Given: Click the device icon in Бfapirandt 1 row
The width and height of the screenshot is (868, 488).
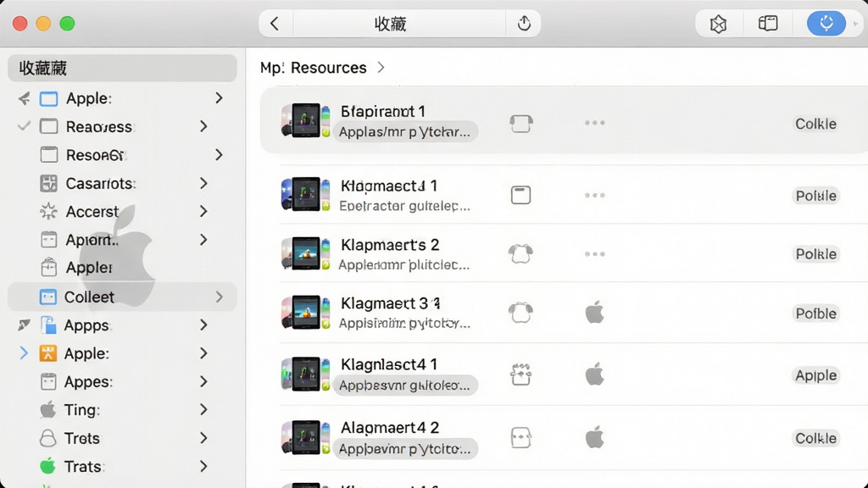Looking at the screenshot, I should pyautogui.click(x=521, y=124).
